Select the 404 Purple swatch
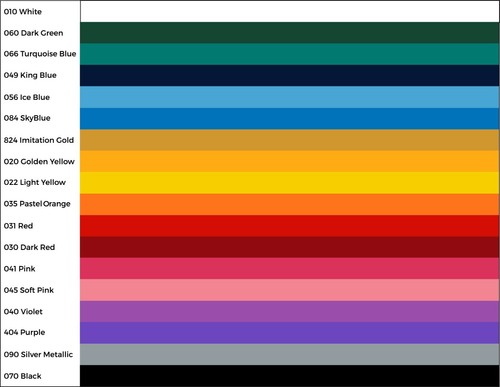The height and width of the screenshot is (387, 500). 289,333
